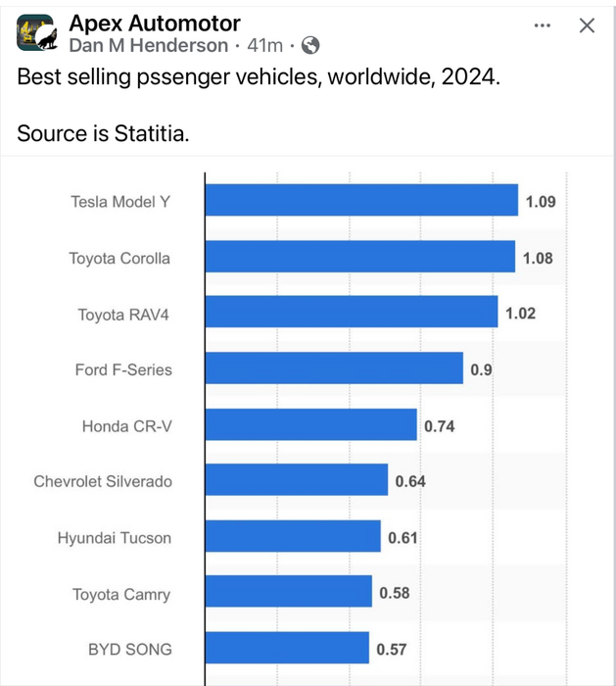Click the "Source is Statitia." text
The image size is (616, 686).
(x=103, y=133)
